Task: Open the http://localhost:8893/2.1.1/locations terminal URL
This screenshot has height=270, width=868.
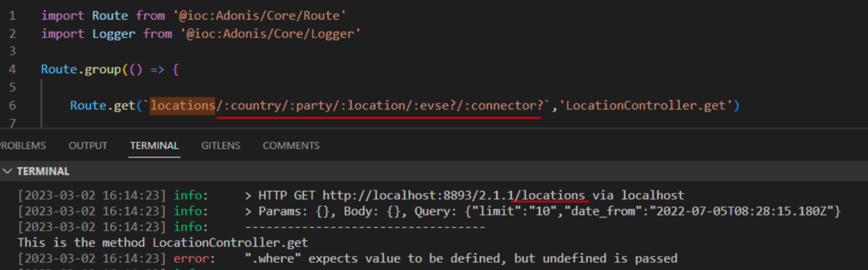Action: (454, 195)
